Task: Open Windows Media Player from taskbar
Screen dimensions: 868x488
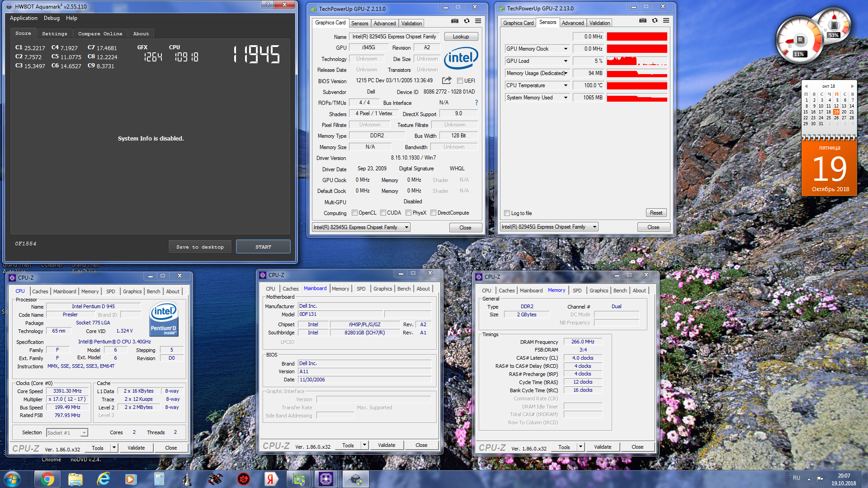Action: tap(131, 479)
